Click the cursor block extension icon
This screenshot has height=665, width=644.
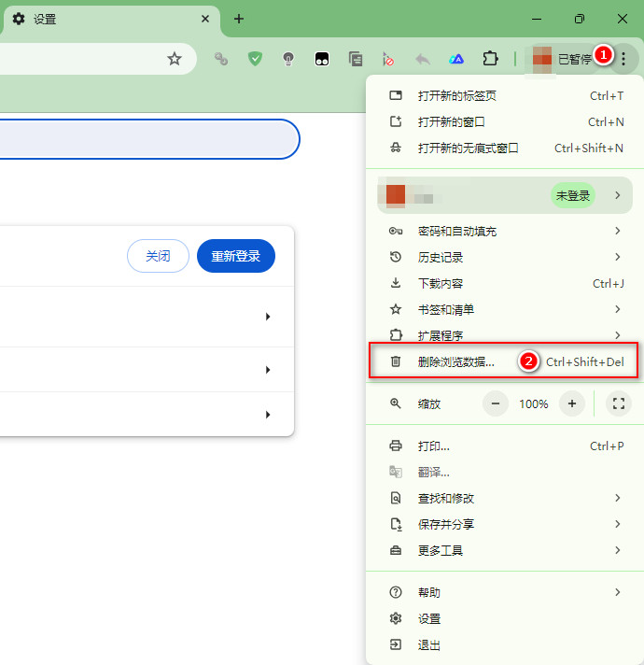[x=388, y=59]
